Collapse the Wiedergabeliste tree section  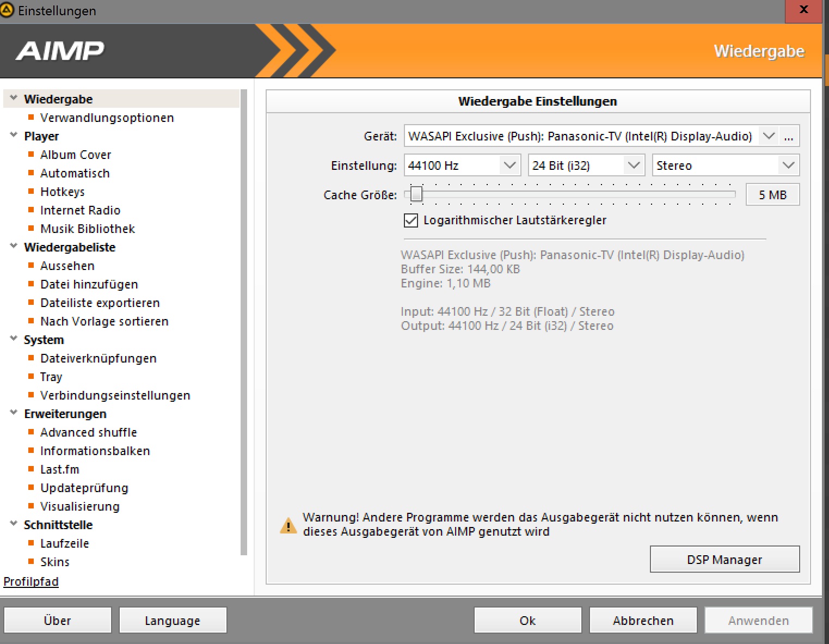pos(14,246)
